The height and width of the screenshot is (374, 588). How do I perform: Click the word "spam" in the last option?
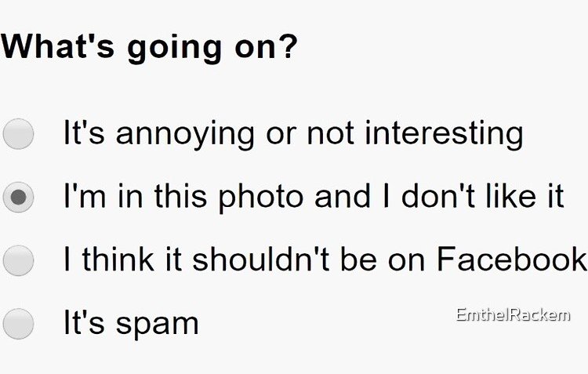coord(157,325)
